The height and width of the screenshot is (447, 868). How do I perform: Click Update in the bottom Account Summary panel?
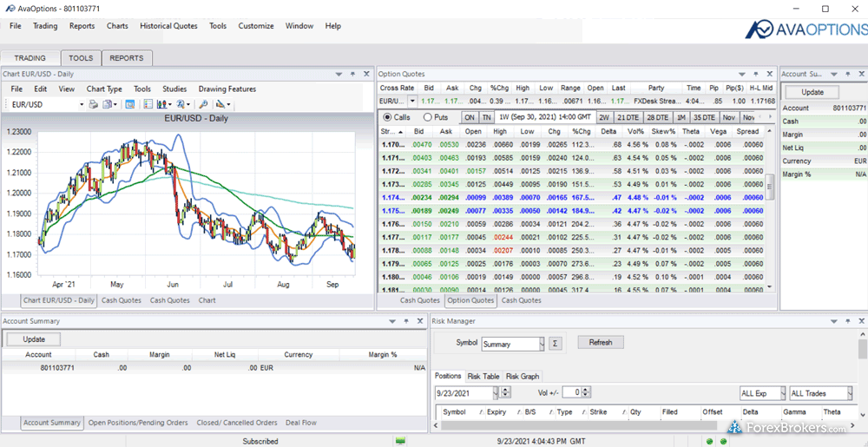click(34, 339)
